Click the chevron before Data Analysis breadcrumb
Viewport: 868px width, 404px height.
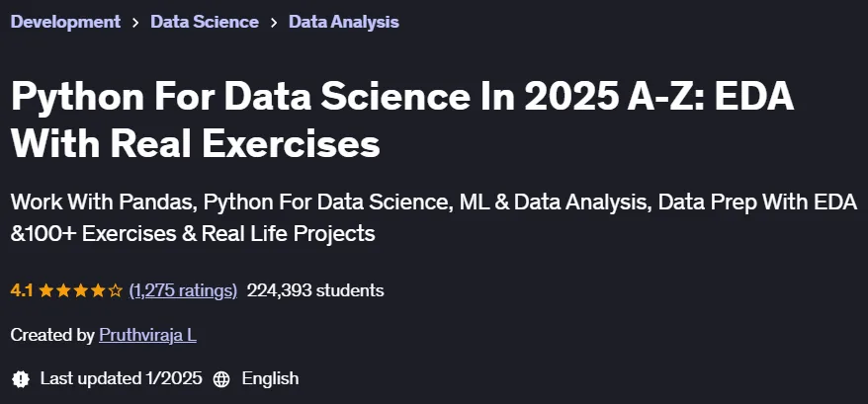click(x=274, y=23)
